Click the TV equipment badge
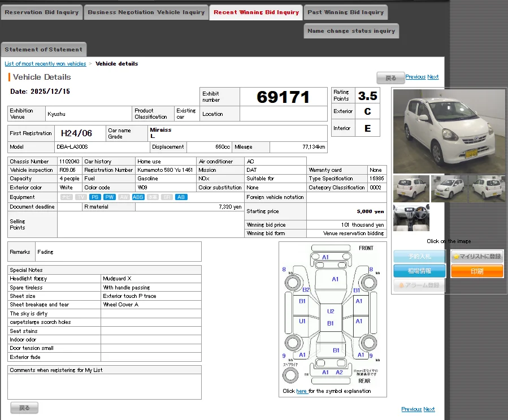 81,197
